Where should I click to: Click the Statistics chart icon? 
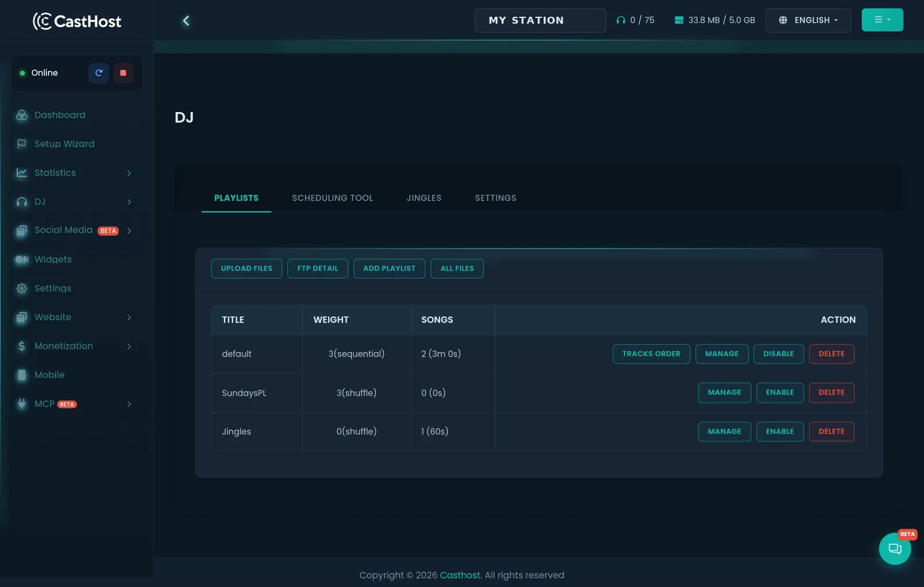[x=22, y=173]
